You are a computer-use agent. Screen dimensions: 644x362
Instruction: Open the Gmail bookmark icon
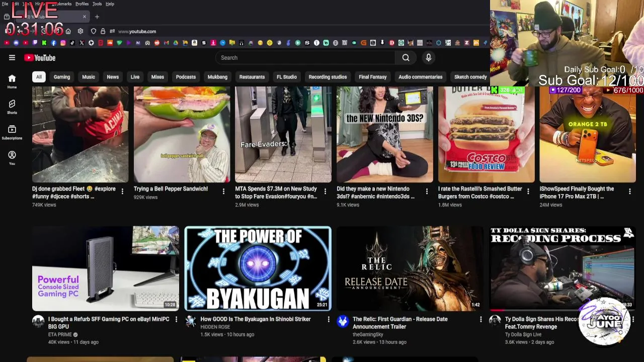click(166, 43)
